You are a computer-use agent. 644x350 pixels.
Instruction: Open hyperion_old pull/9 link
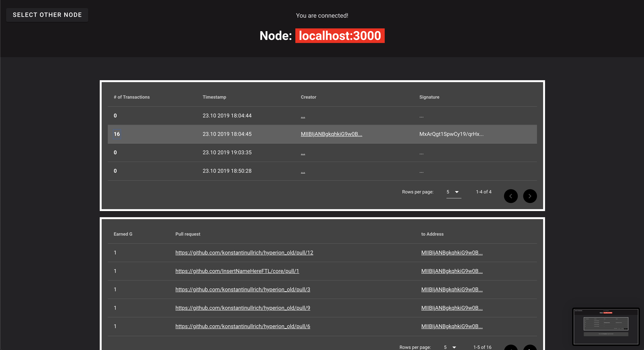[x=242, y=308]
